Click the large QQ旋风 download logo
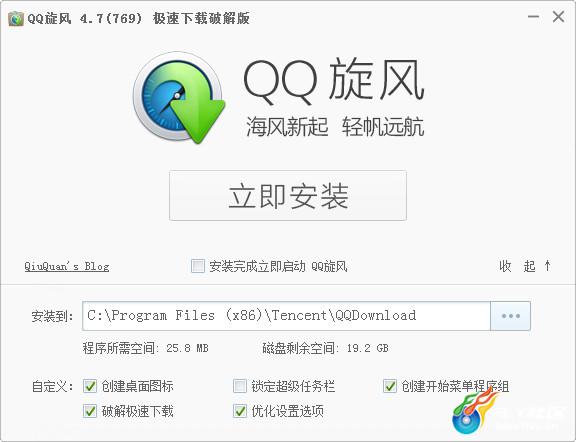Viewport: 576px width, 442px height. coord(179,97)
